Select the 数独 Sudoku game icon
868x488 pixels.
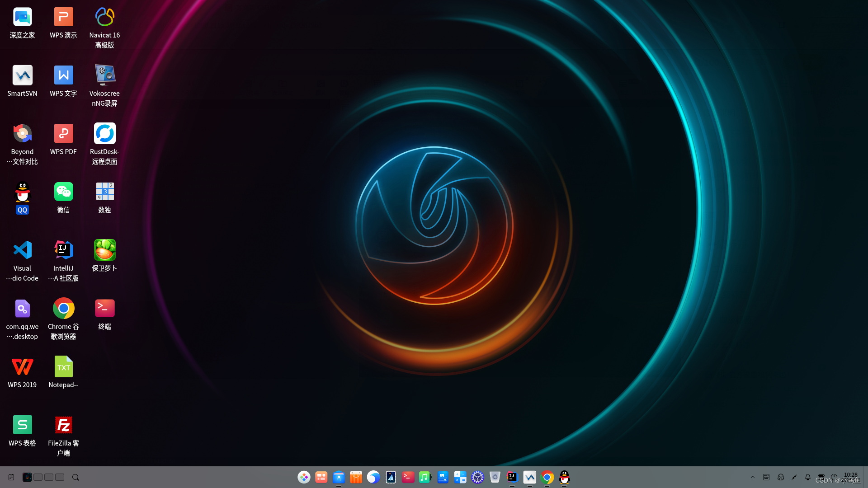click(x=104, y=197)
